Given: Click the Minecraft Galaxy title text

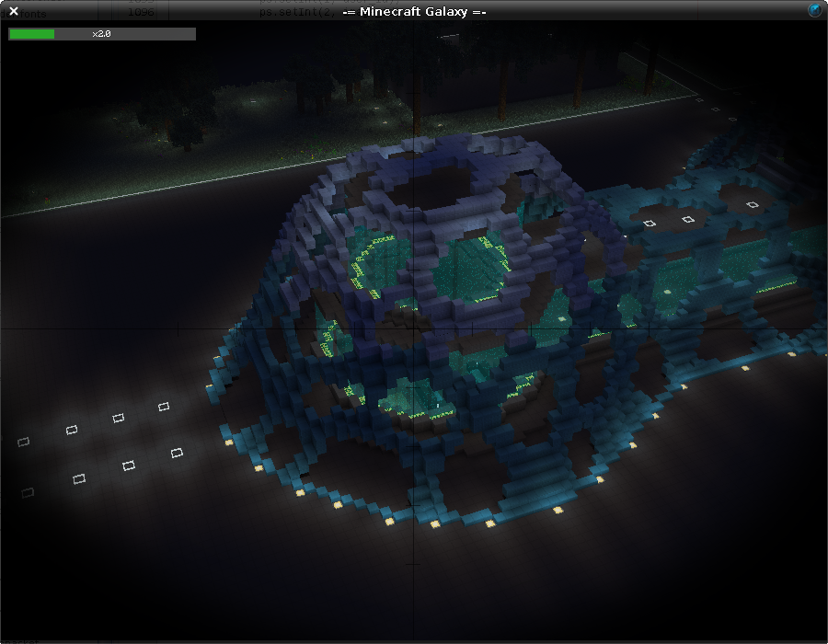Looking at the screenshot, I should click(414, 12).
